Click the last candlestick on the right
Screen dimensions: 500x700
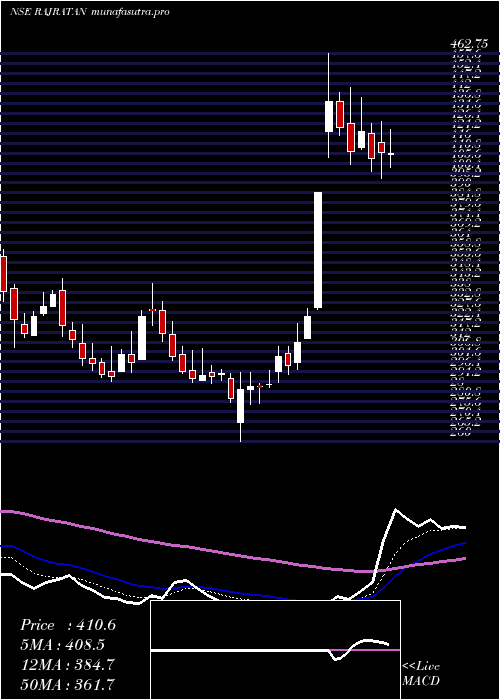[x=391, y=154]
